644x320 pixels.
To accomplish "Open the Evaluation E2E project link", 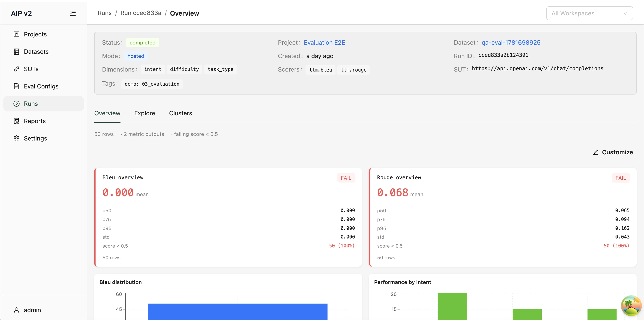I will coord(324,43).
